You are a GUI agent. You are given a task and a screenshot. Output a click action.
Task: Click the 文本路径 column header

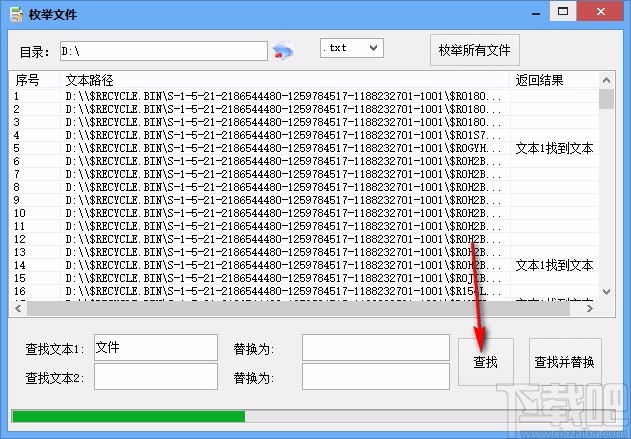point(285,80)
